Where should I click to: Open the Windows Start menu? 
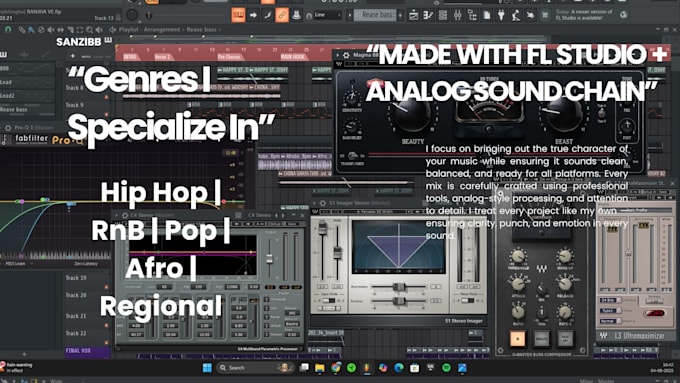tap(207, 368)
